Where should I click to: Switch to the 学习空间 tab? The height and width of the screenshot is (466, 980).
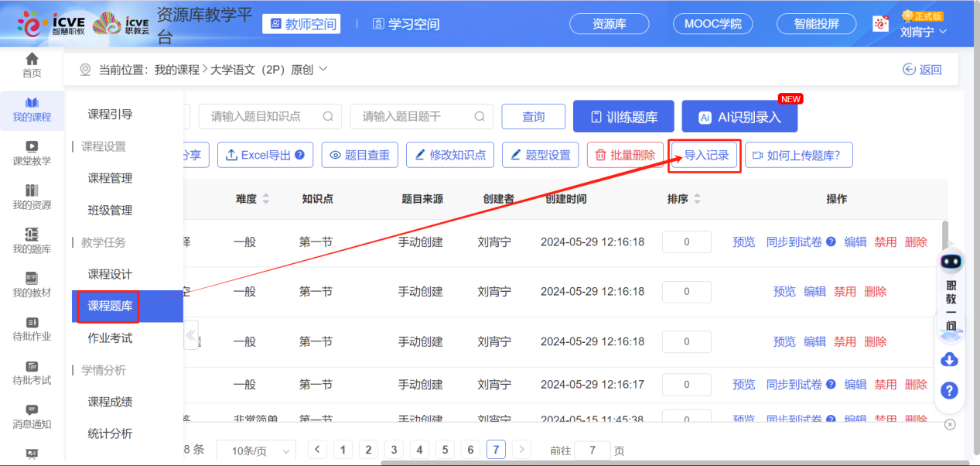coord(406,24)
